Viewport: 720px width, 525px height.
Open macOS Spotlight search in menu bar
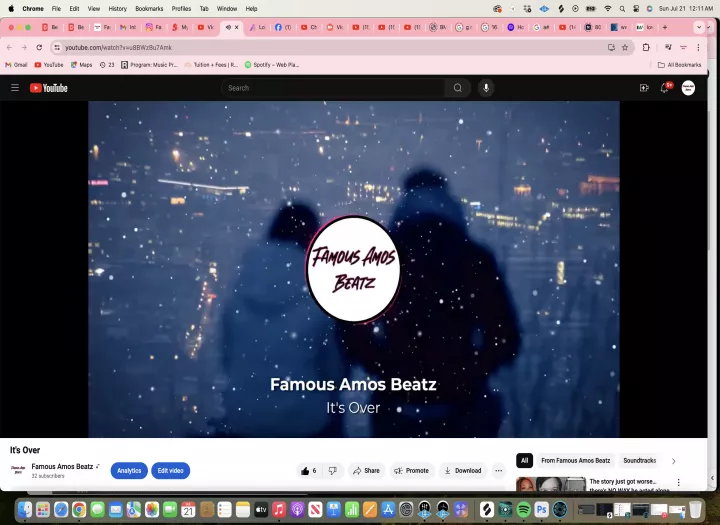click(622, 8)
